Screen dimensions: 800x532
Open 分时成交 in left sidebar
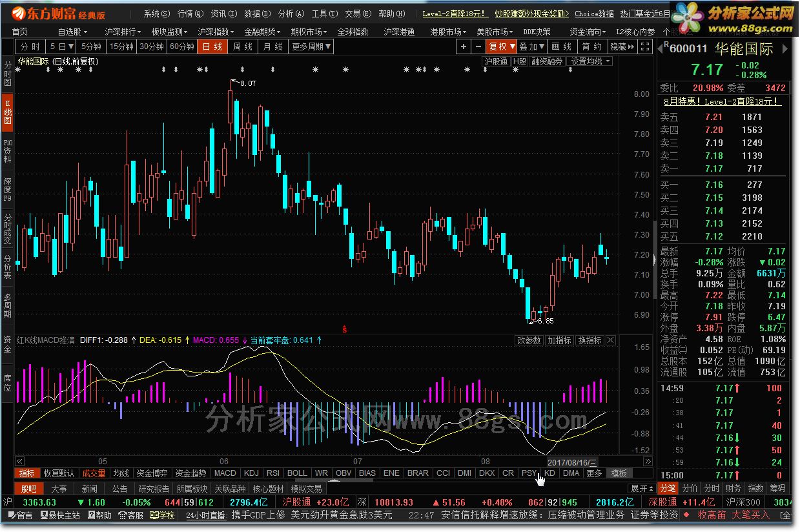click(x=7, y=229)
